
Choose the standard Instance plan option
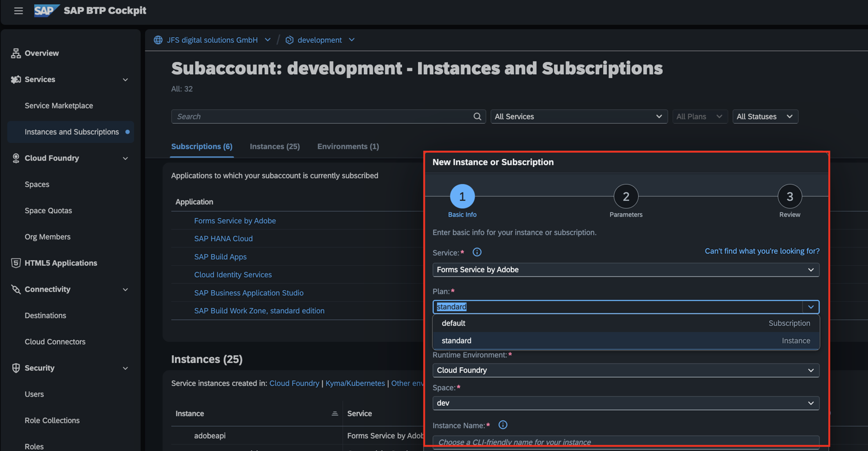[625, 341]
